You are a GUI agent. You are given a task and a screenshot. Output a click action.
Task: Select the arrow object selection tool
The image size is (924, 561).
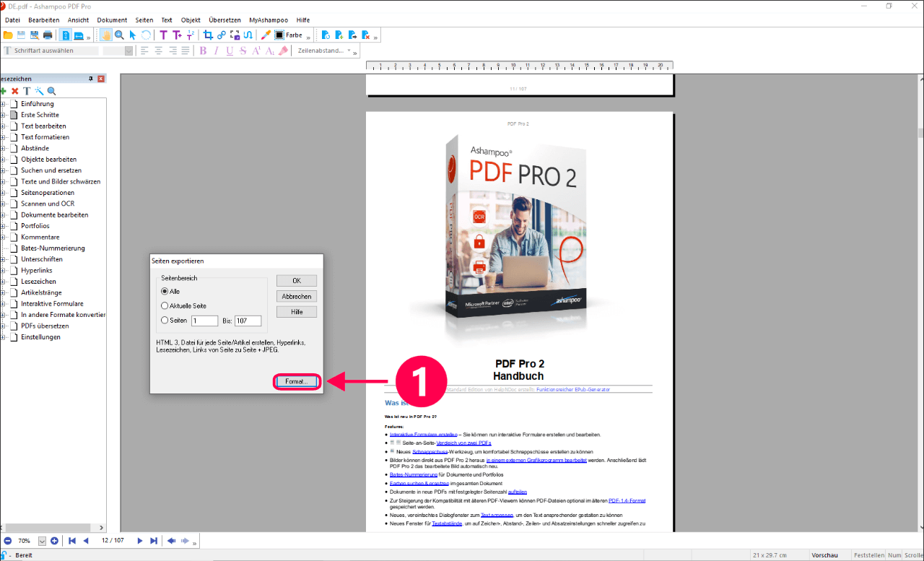coord(132,35)
